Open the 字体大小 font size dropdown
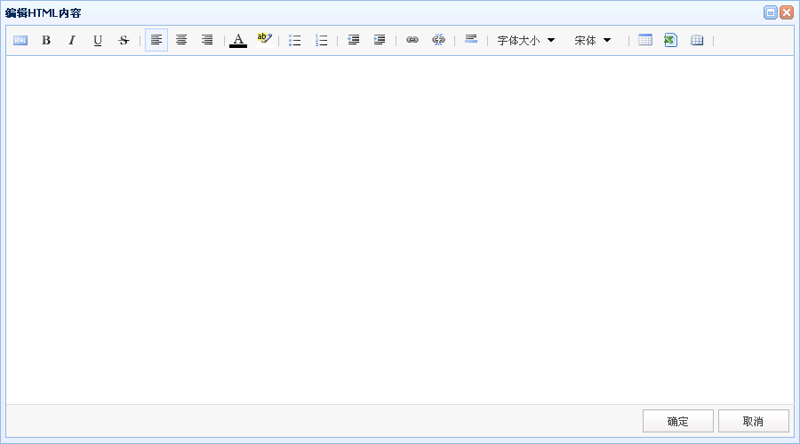Viewport: 800px width, 444px height. click(x=526, y=40)
